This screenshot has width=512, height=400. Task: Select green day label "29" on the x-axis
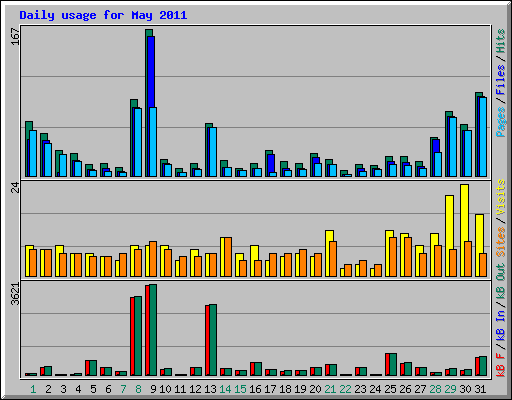(x=450, y=389)
